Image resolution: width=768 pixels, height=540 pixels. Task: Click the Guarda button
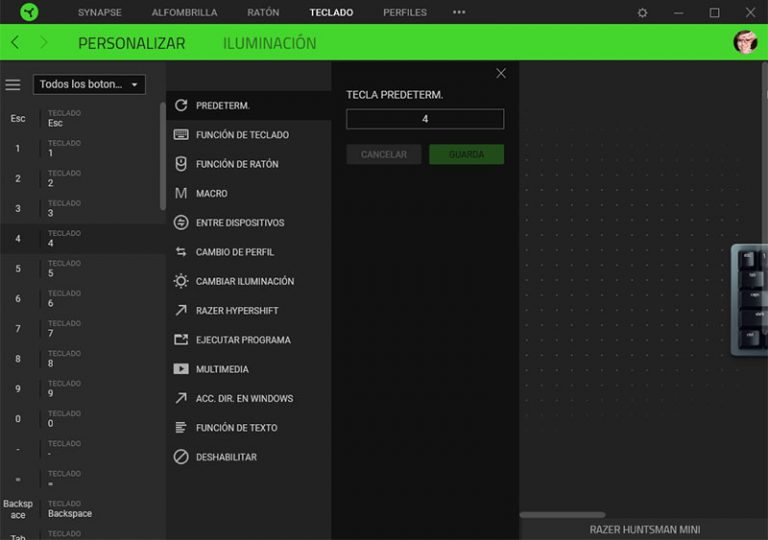[x=466, y=154]
